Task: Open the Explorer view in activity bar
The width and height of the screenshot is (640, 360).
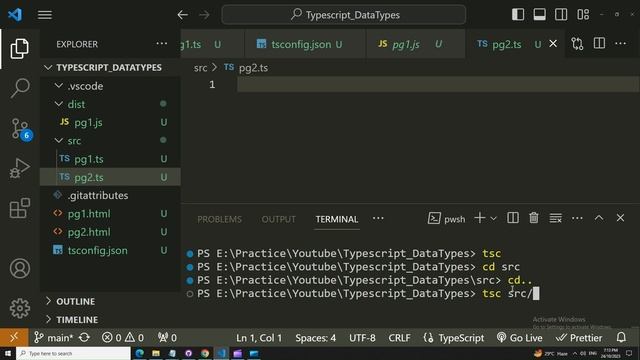Action: click(x=19, y=49)
